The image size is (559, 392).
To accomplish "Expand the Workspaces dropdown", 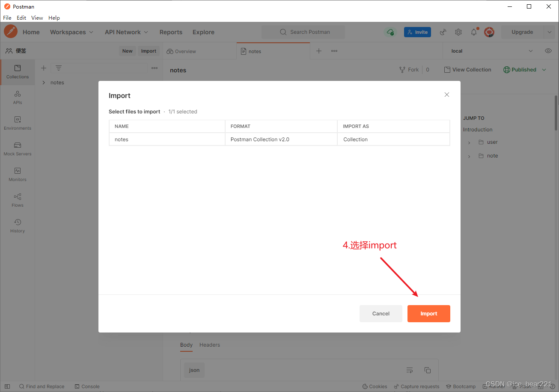I will coord(71,32).
